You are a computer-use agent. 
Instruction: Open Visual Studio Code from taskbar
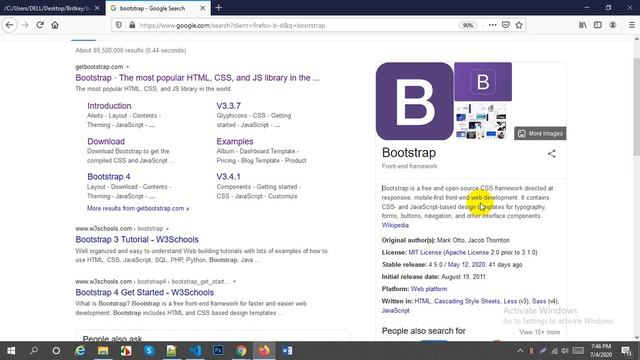[x=195, y=351]
